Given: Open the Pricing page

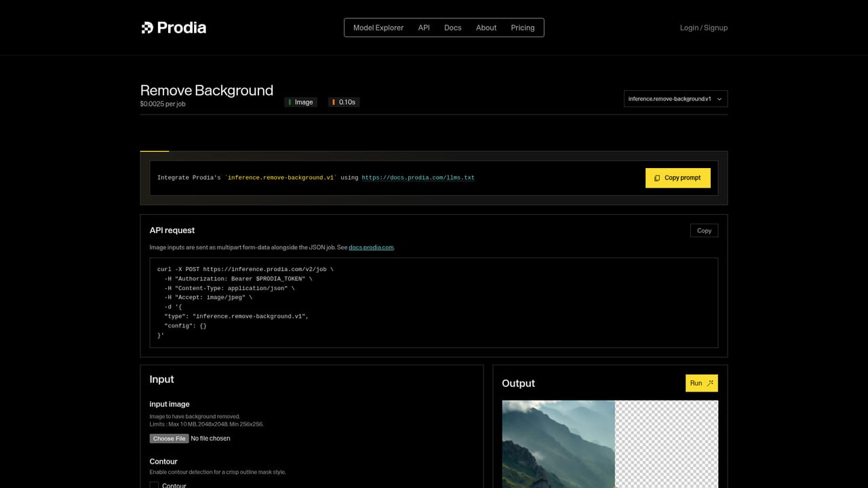Looking at the screenshot, I should (523, 28).
